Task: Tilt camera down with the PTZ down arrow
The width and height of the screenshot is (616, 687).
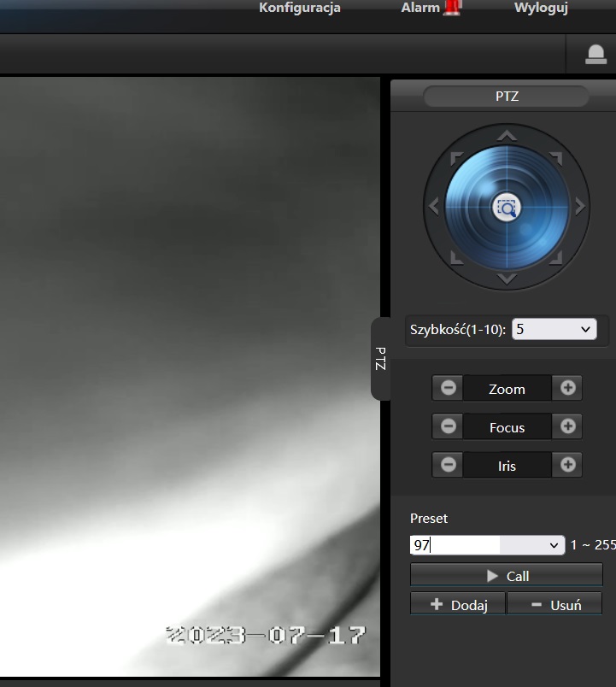Action: pos(507,279)
